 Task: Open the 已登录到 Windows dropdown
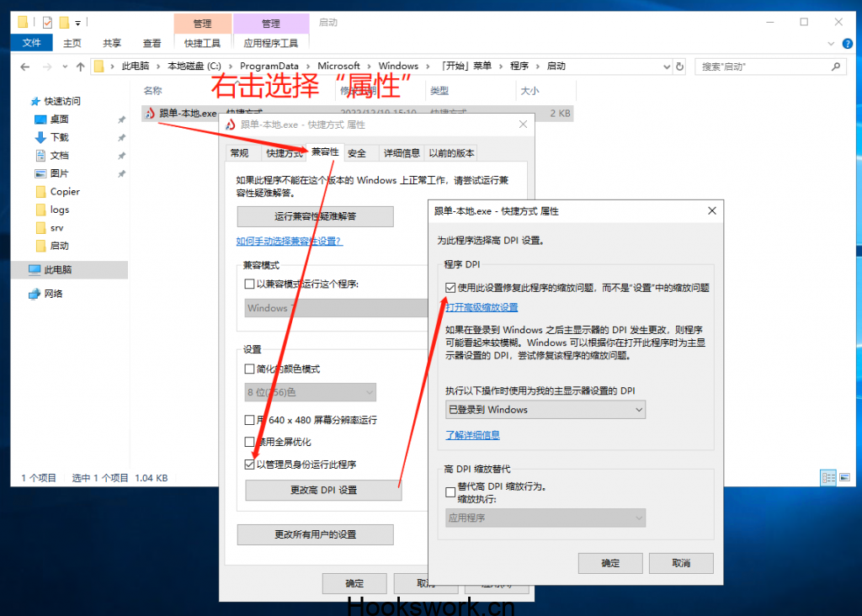point(545,410)
